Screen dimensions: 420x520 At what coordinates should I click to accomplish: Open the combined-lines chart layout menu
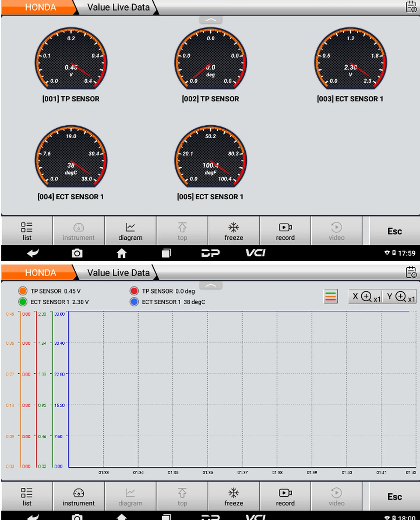point(331,296)
